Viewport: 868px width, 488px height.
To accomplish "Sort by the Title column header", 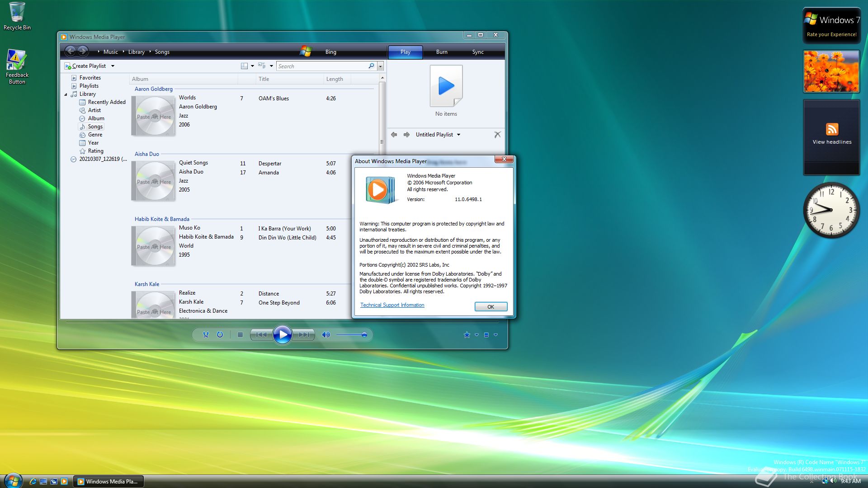I will pos(289,79).
